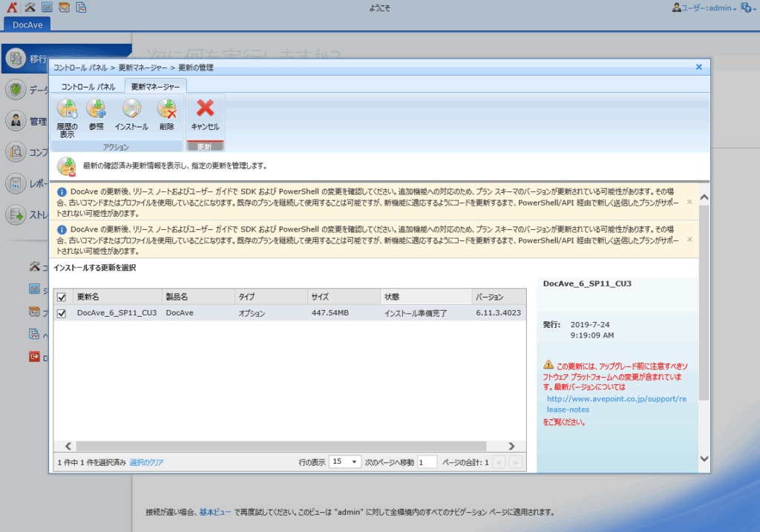Image resolution: width=760 pixels, height=532 pixels.
Task: Click the 基本ビュー (basic view) link
Action: 214,512
